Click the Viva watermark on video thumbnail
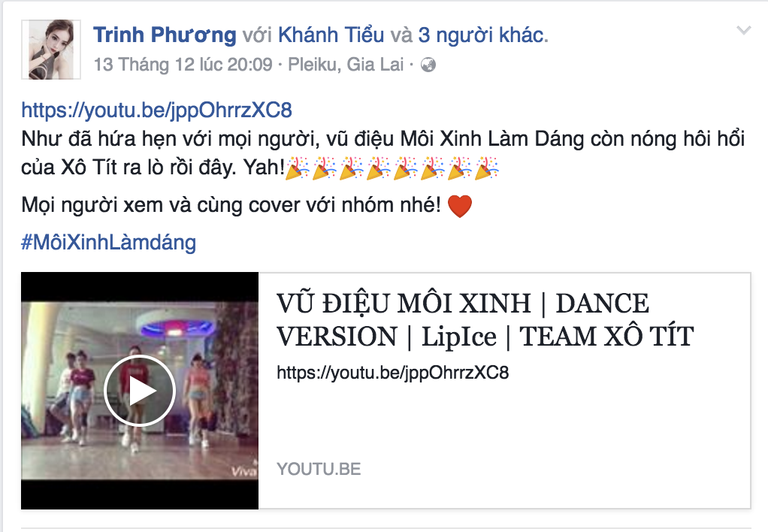Viewport: 768px width, 532px height. 244,471
